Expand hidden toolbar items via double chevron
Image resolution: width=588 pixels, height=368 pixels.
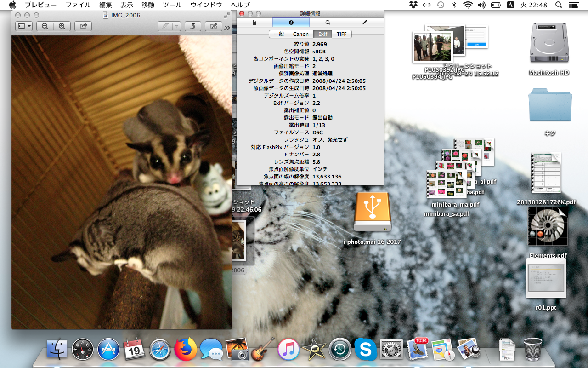tap(227, 27)
